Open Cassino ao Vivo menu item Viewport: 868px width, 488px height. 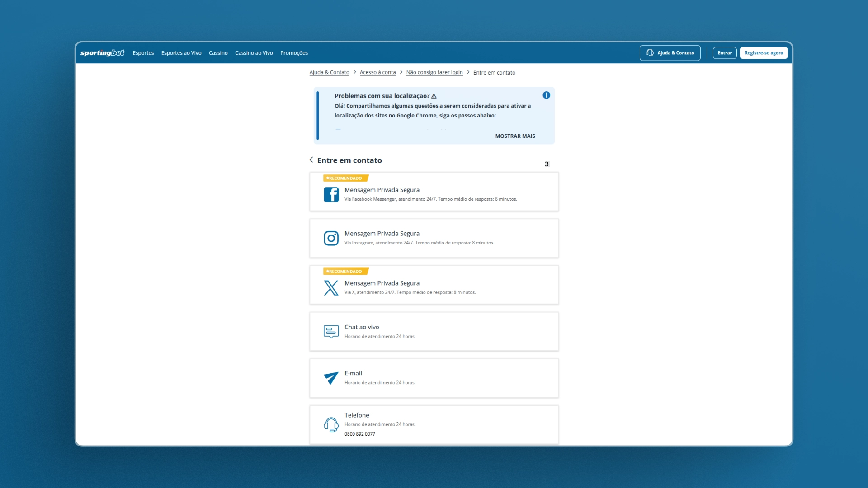point(254,53)
